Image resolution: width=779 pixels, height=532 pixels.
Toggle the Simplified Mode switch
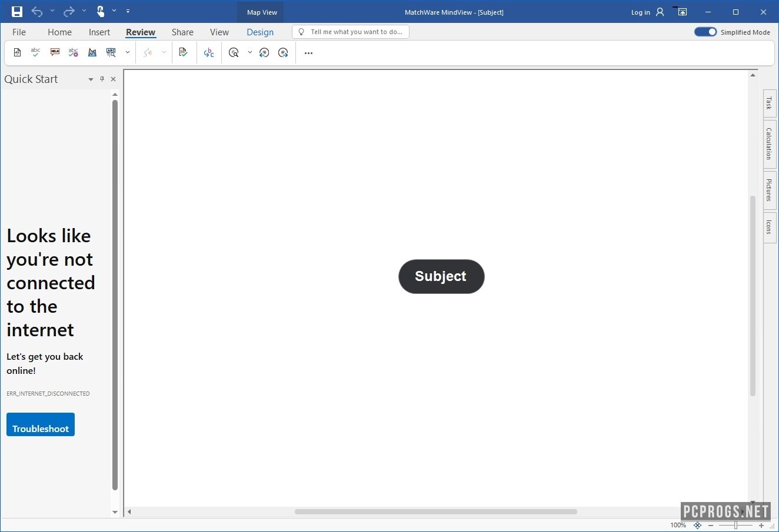[705, 32]
